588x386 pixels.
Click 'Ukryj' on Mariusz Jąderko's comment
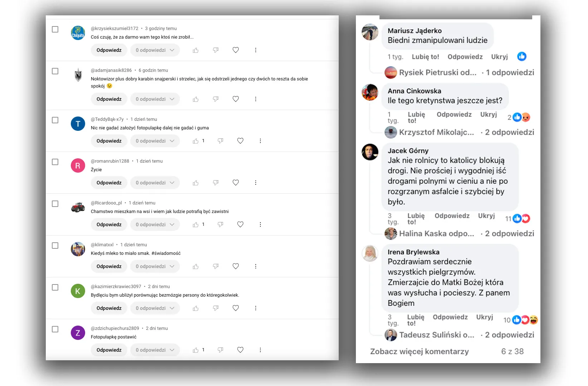(499, 57)
